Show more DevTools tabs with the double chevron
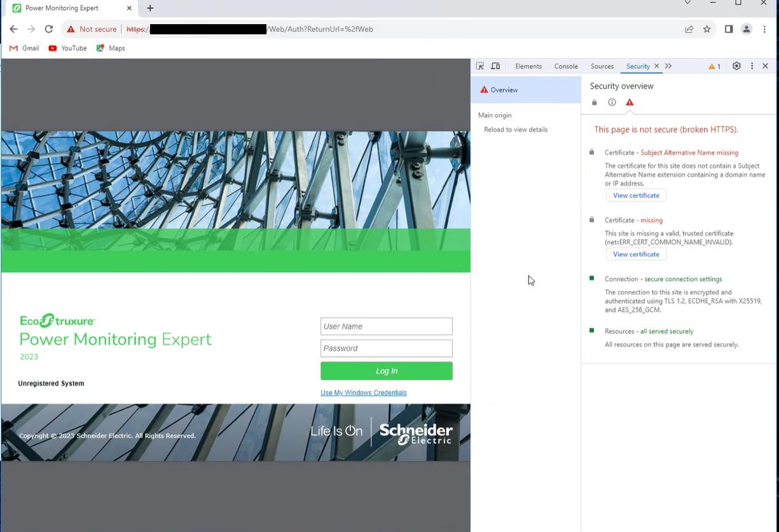Image resolution: width=779 pixels, height=532 pixels. click(x=668, y=66)
